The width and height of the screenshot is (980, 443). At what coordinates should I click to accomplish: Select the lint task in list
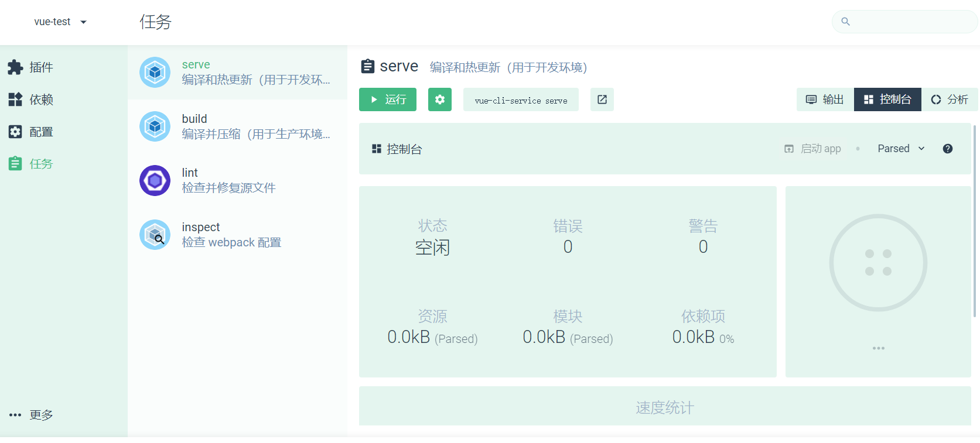point(237,180)
